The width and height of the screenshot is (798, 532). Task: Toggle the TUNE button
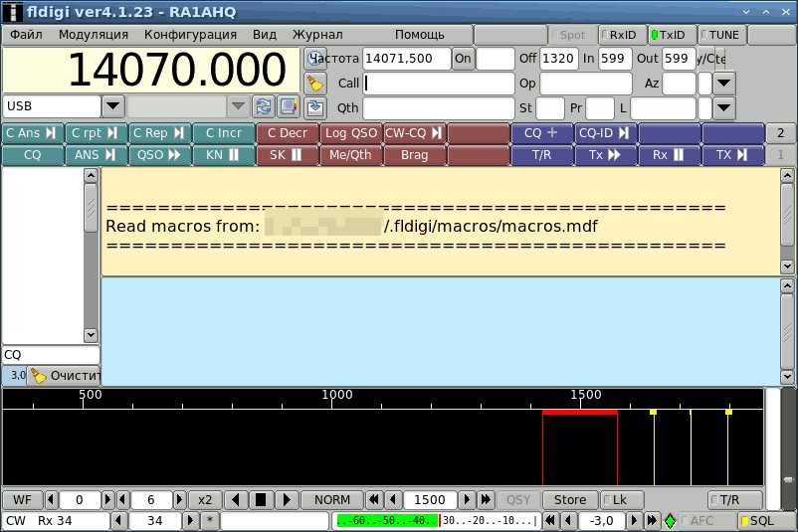tap(722, 35)
